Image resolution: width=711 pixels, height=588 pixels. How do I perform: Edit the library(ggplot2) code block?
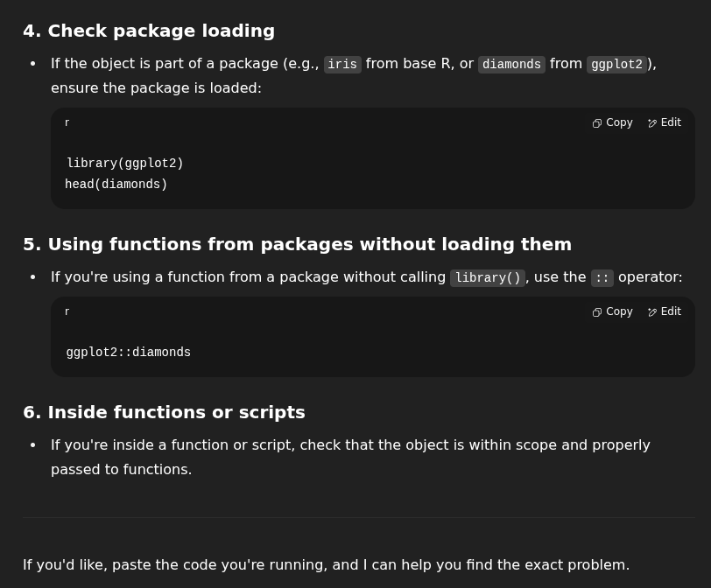(x=664, y=122)
